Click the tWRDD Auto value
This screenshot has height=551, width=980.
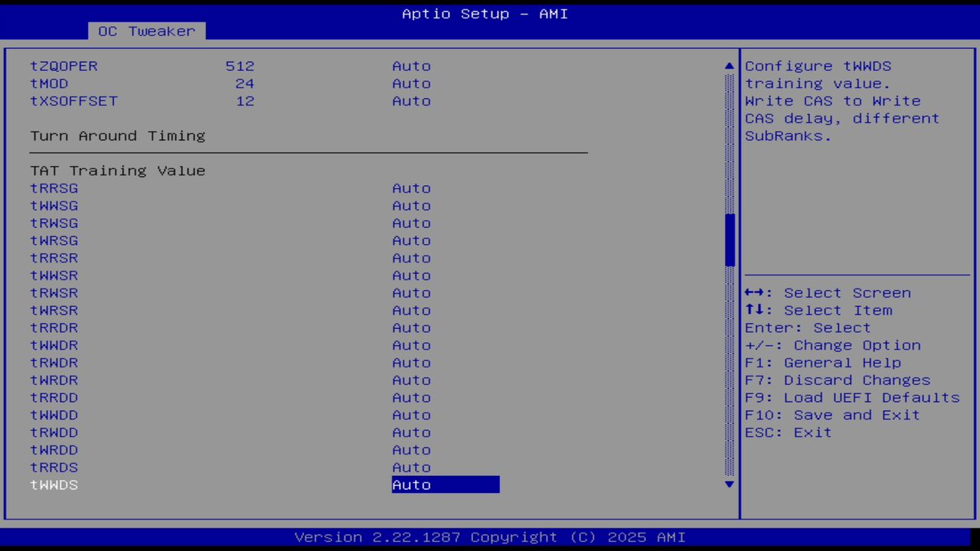[x=411, y=450]
